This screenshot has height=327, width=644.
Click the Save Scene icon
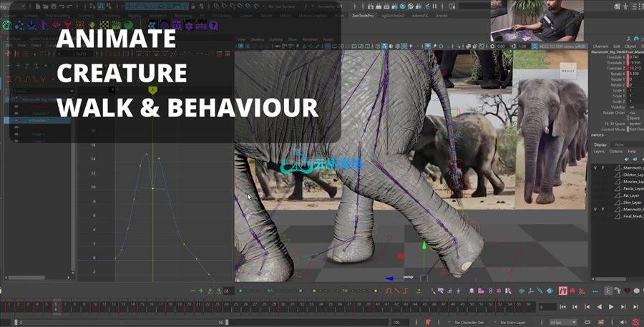point(54,6)
